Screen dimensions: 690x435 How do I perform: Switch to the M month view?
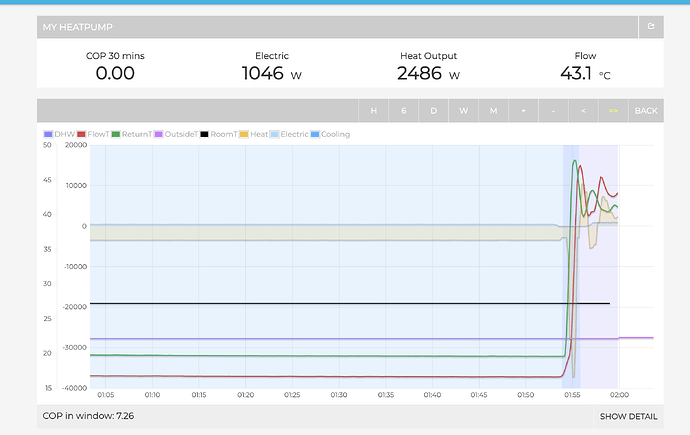(493, 111)
